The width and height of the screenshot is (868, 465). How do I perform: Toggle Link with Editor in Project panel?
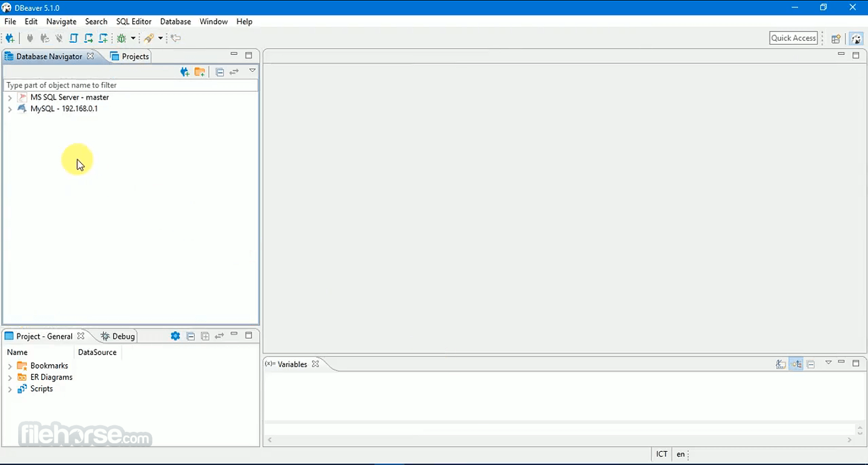tap(220, 336)
